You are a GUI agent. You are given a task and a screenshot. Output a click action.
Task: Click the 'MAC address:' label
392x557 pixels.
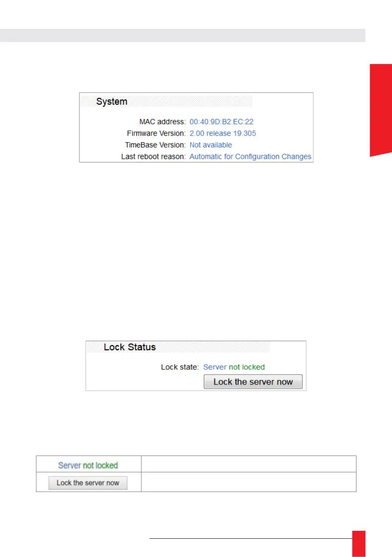(x=163, y=122)
